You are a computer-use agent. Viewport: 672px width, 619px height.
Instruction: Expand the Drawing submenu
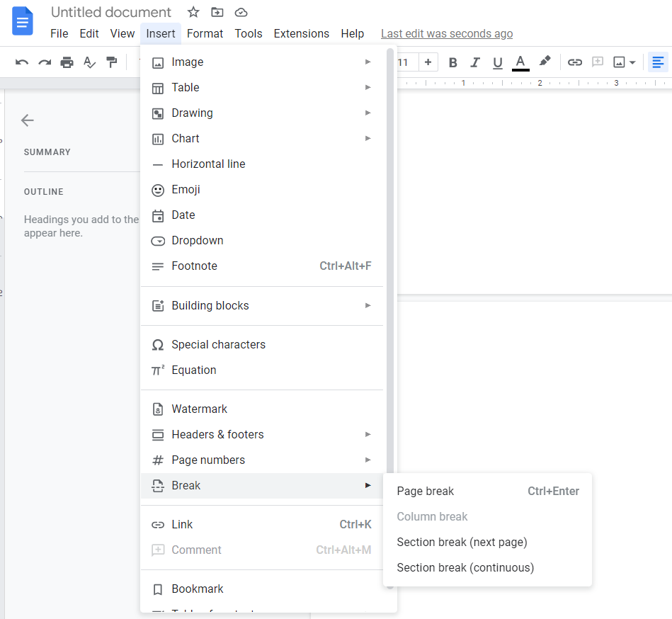point(262,113)
